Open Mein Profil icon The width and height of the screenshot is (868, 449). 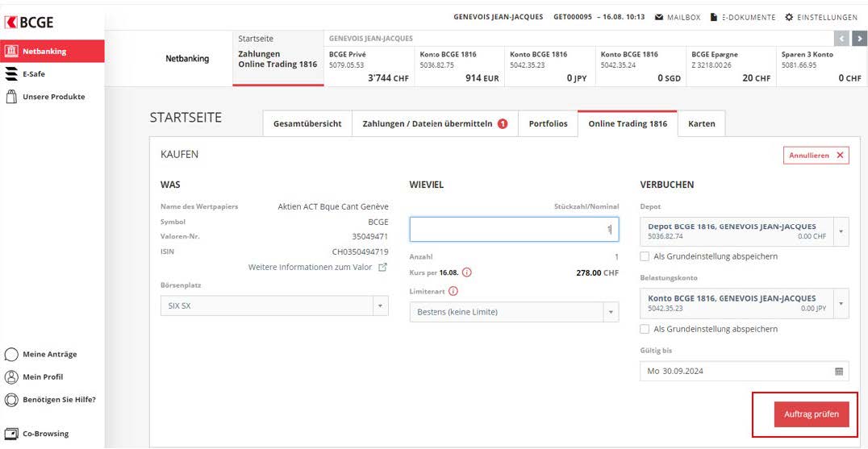11,377
